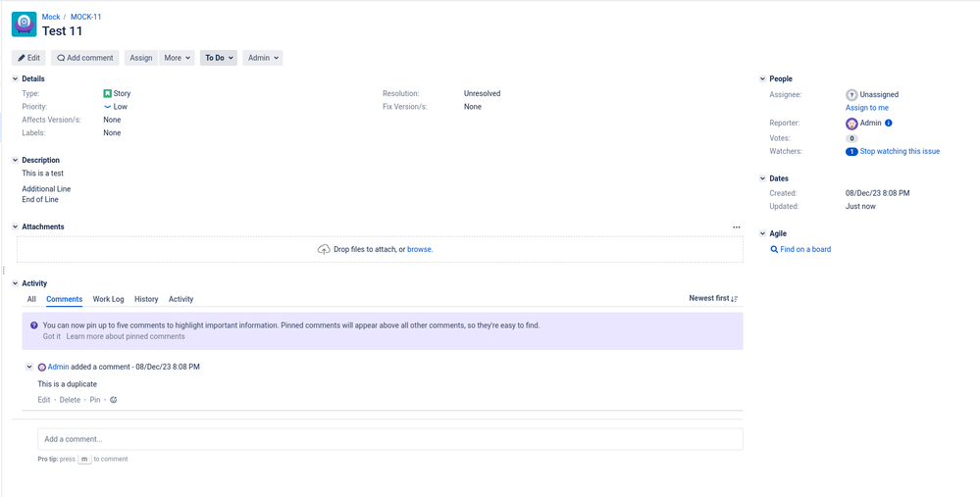980x497 pixels.
Task: Click the Unassigned avatar icon
Action: point(851,95)
